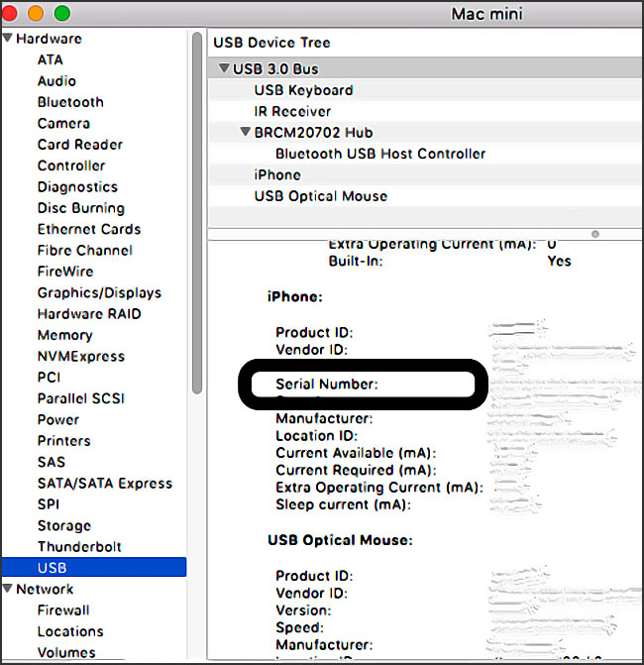Select Thunderbolt in the sidebar
The height and width of the screenshot is (665, 644).
click(x=79, y=547)
